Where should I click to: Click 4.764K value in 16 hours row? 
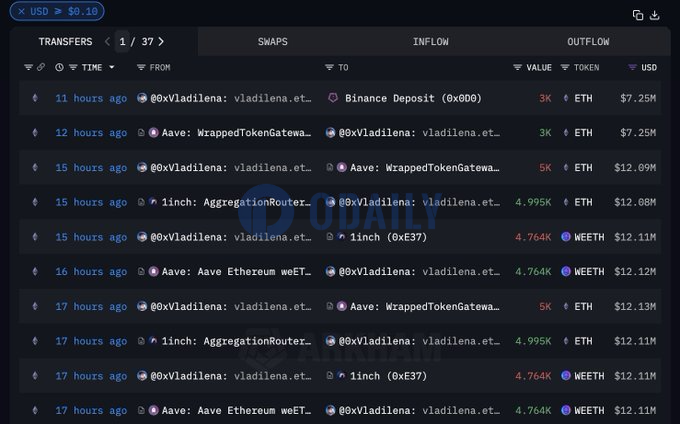click(533, 272)
